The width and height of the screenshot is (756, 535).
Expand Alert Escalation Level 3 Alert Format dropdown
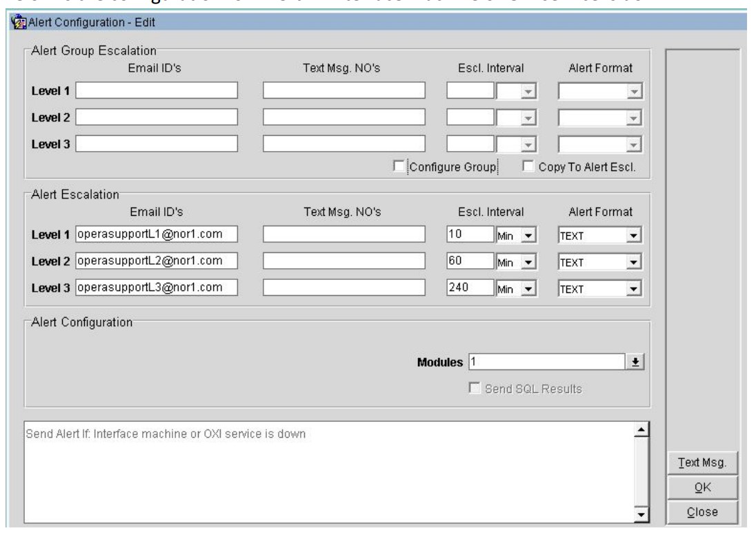[634, 287]
